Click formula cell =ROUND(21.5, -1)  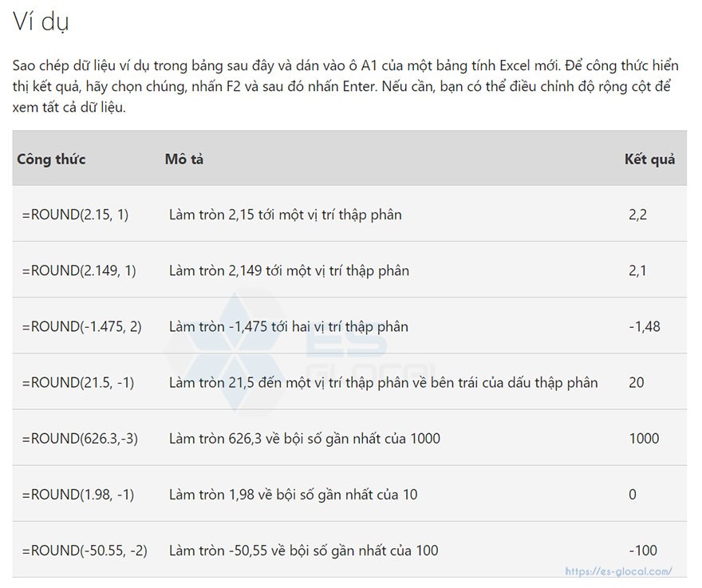tap(78, 382)
